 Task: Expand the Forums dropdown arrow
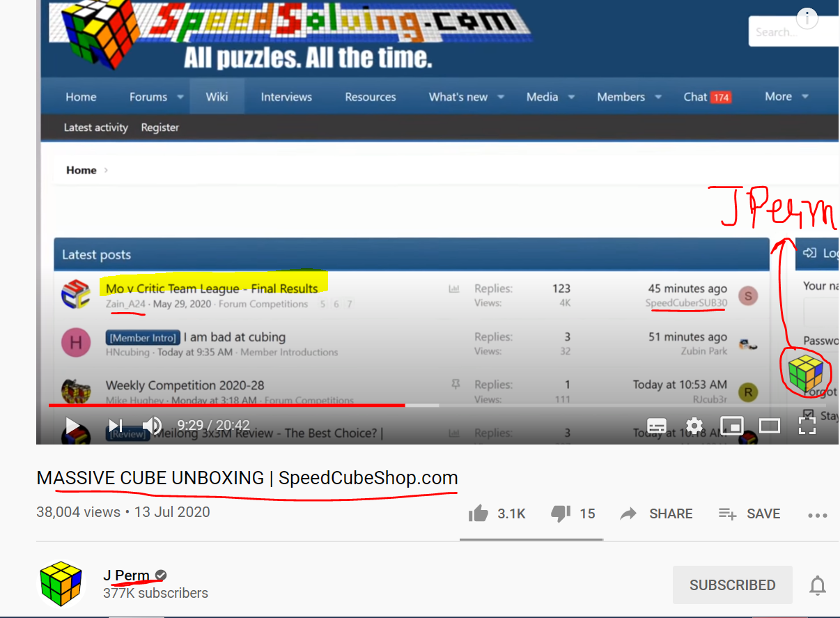tap(180, 97)
